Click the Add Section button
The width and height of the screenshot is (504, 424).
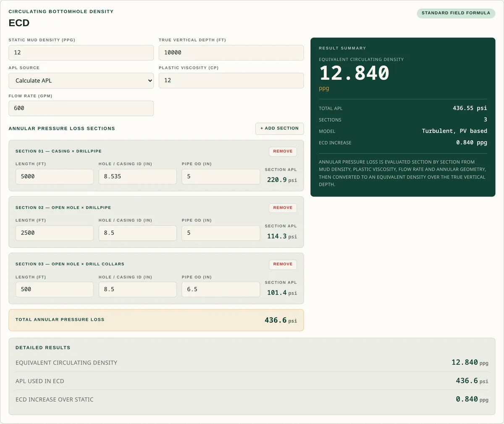click(x=279, y=128)
